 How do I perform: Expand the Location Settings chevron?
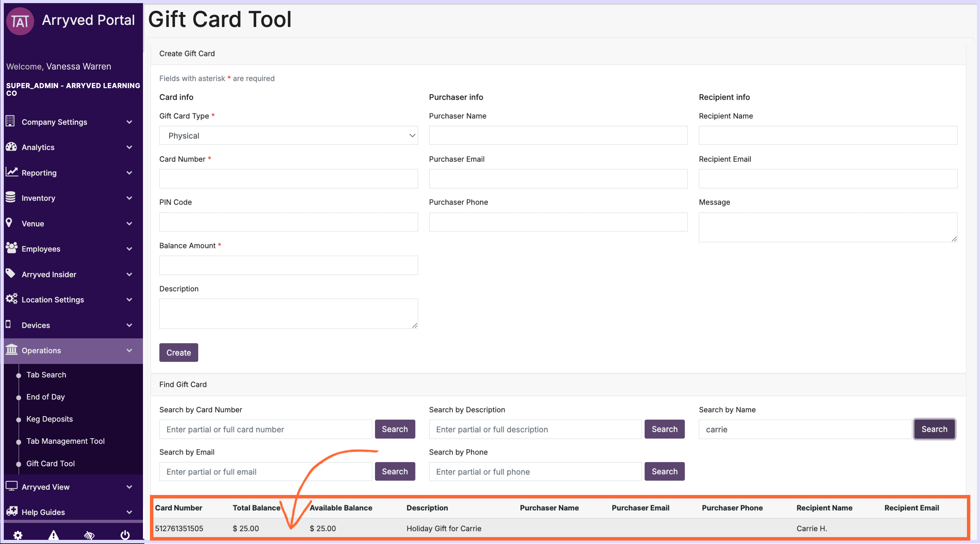click(x=129, y=300)
